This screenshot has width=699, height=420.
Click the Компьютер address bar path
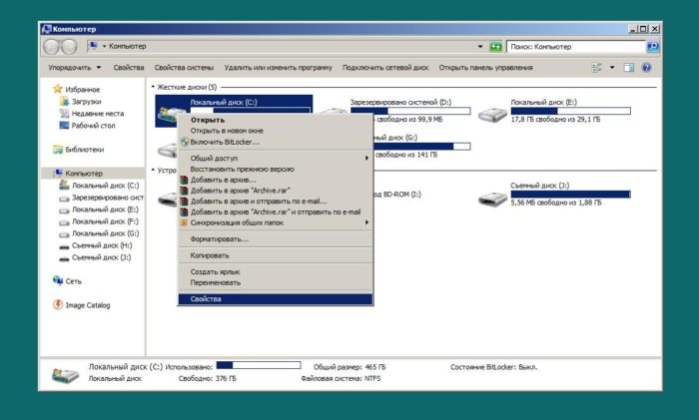pyautogui.click(x=127, y=46)
